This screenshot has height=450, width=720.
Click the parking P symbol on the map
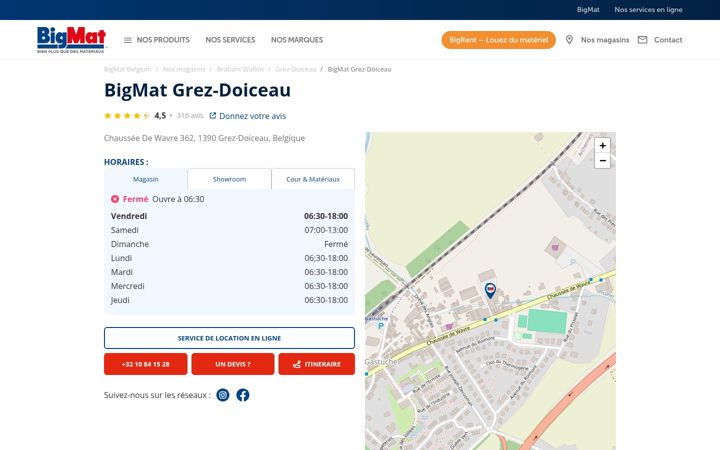(x=381, y=326)
